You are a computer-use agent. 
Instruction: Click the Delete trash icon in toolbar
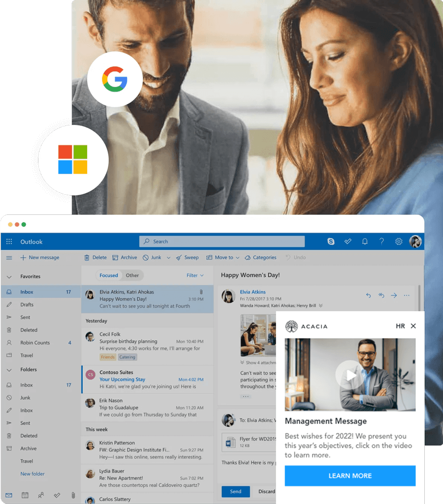87,258
